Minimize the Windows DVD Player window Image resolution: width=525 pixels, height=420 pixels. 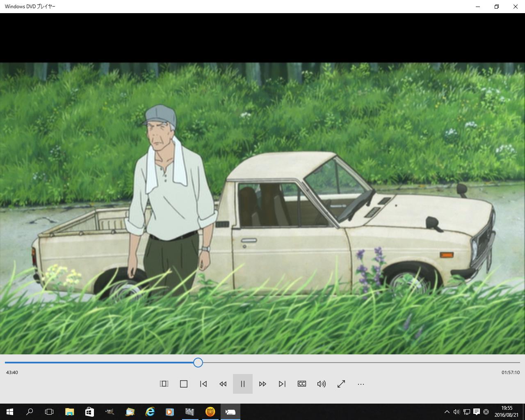pyautogui.click(x=478, y=7)
